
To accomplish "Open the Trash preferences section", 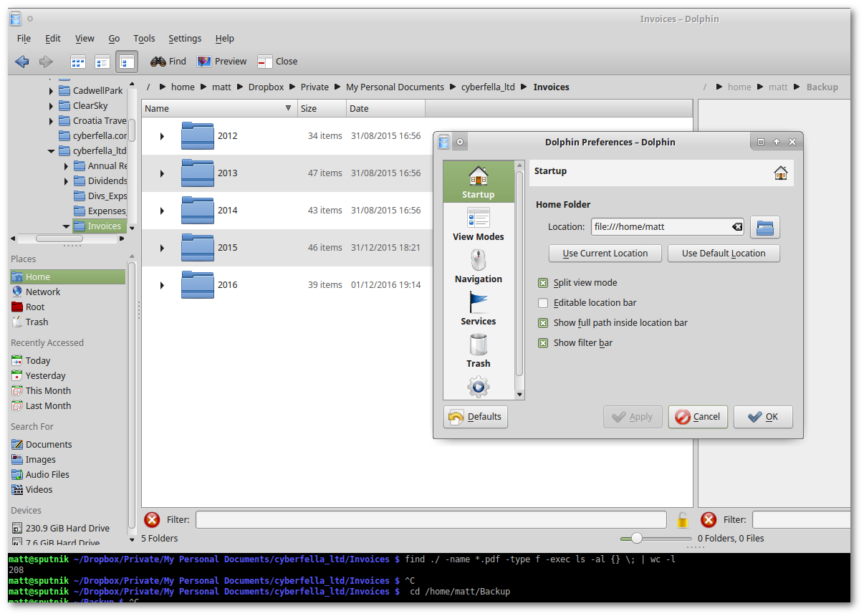I will point(479,351).
